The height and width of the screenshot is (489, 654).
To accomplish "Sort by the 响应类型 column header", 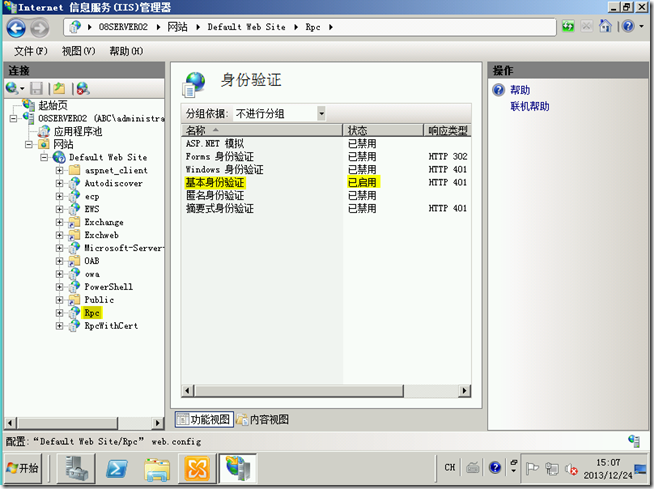I will point(448,130).
